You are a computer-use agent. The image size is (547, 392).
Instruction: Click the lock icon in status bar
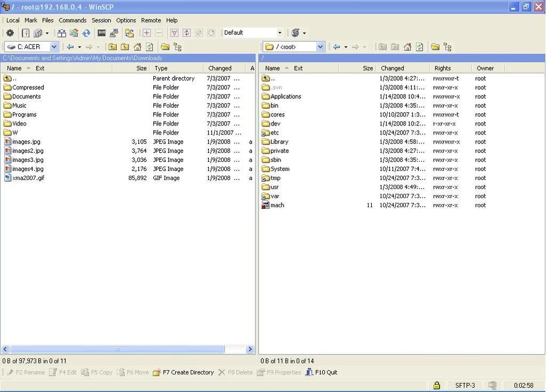436,386
